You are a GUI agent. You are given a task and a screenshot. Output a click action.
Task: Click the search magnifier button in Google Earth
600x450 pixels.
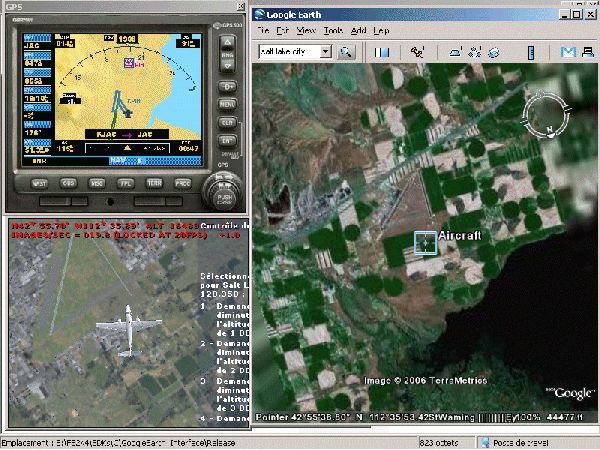[x=347, y=51]
